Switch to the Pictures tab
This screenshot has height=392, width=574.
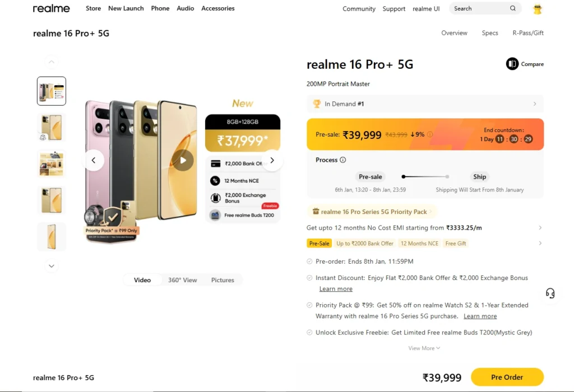click(x=223, y=280)
